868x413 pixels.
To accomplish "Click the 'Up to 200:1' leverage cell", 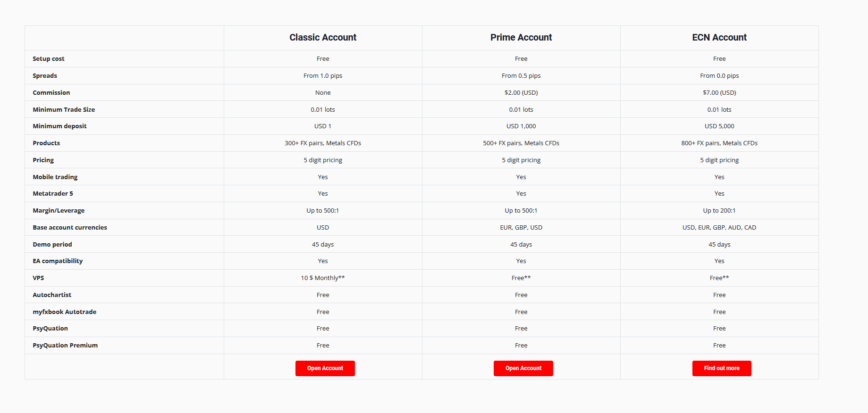I will (719, 210).
